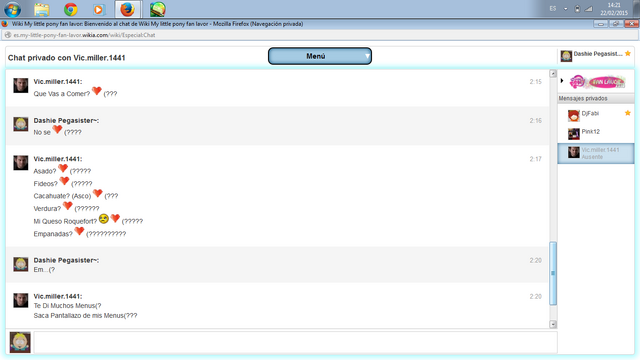Open the Windows Start orb
This screenshot has width=640, height=360.
tap(13, 9)
